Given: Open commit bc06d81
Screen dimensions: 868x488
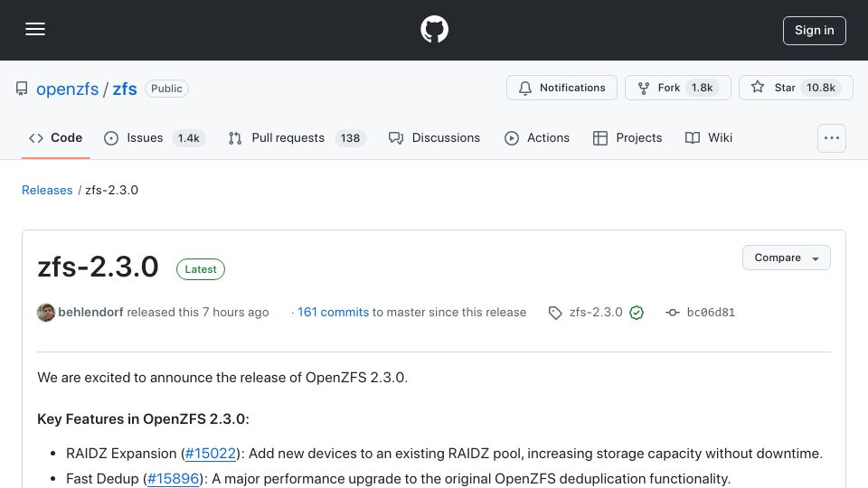Looking at the screenshot, I should coord(711,312).
